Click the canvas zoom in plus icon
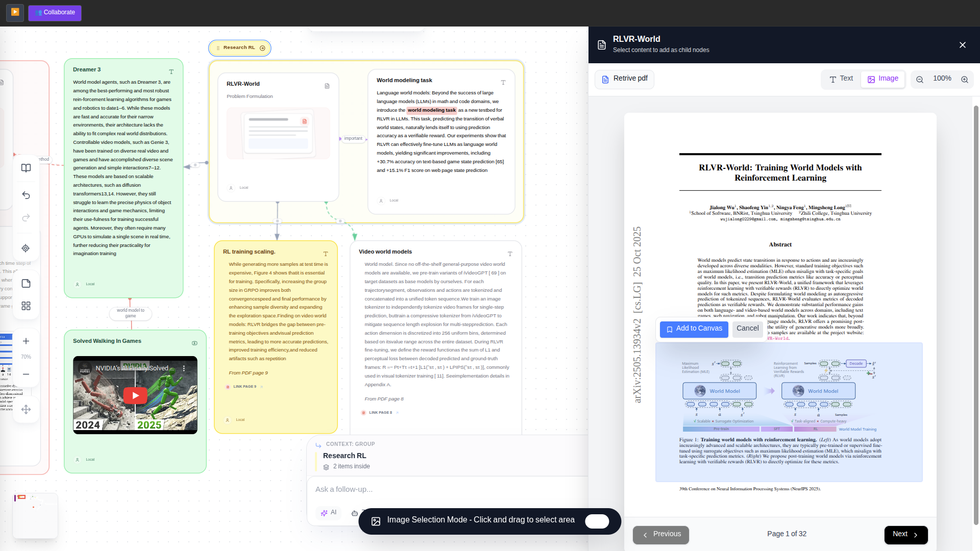980x551 pixels. (26, 341)
